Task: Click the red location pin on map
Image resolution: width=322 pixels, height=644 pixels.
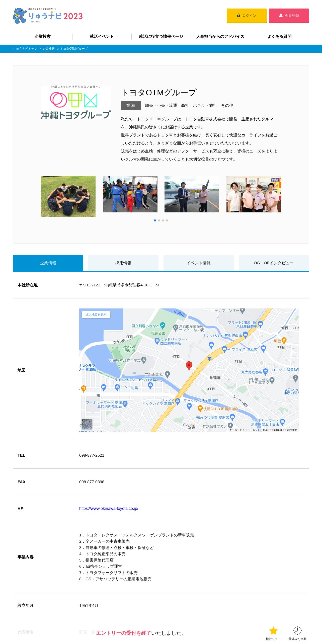Action: point(189,366)
